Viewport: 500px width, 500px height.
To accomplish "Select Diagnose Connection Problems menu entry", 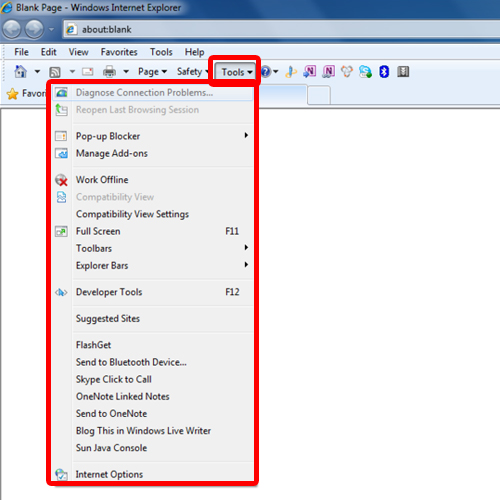I will coord(153,92).
